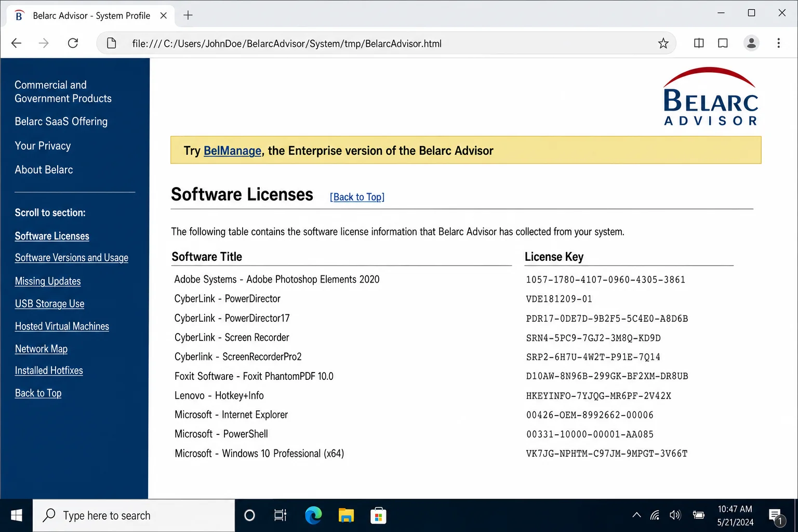This screenshot has height=532, width=798.
Task: Open Cortana circle icon on taskbar
Action: (249, 515)
